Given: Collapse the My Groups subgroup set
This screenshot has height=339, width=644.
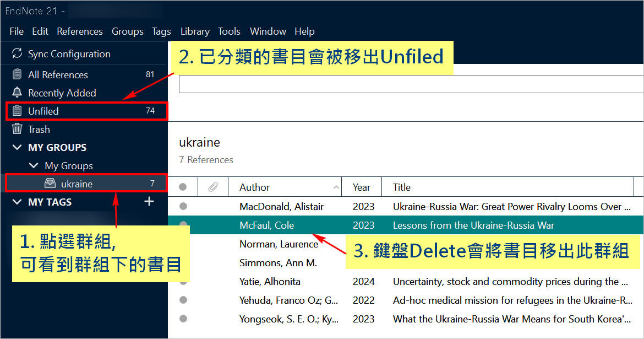Looking at the screenshot, I should point(34,165).
